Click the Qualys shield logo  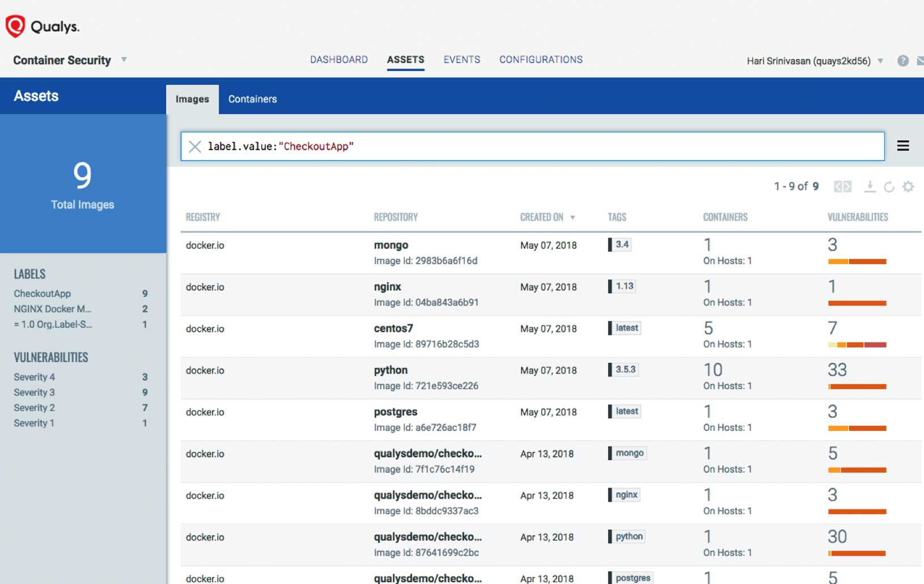coord(15,26)
